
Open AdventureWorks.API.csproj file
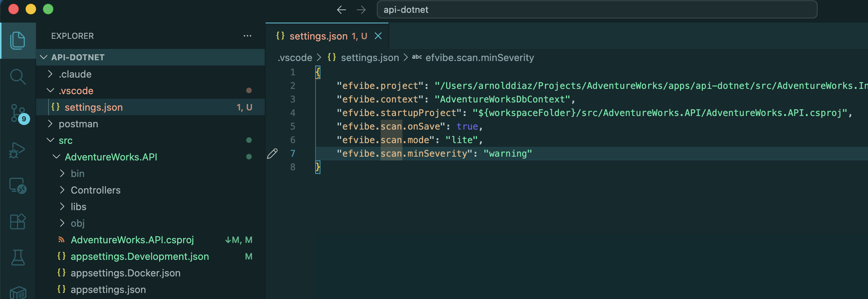click(150, 240)
